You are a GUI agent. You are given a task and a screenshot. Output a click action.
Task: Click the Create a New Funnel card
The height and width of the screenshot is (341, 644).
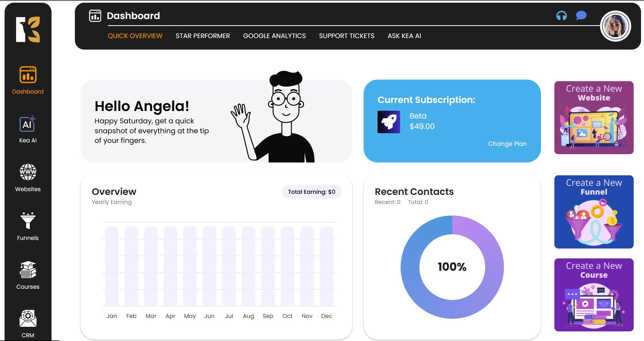(x=594, y=212)
